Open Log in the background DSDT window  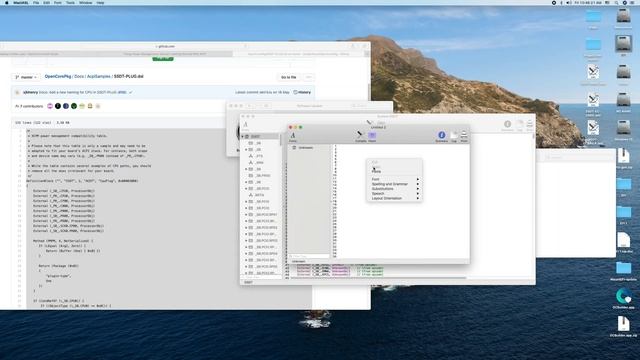pos(520,125)
